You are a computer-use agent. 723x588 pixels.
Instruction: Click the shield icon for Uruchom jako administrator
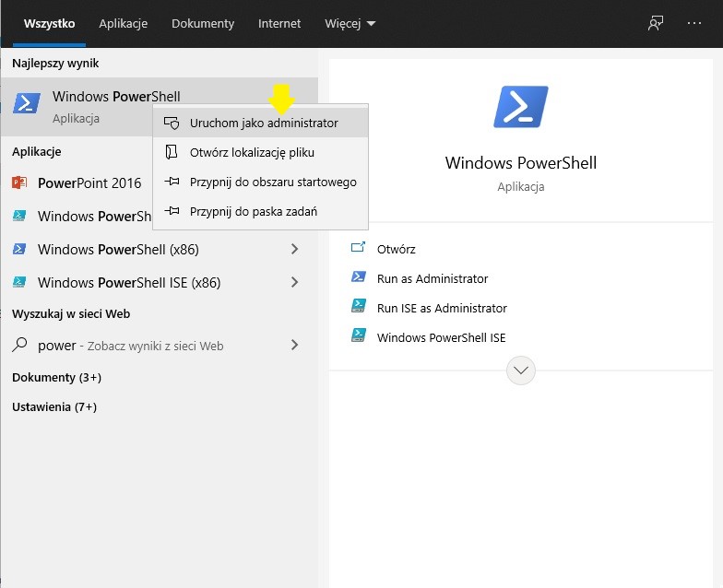[171, 123]
